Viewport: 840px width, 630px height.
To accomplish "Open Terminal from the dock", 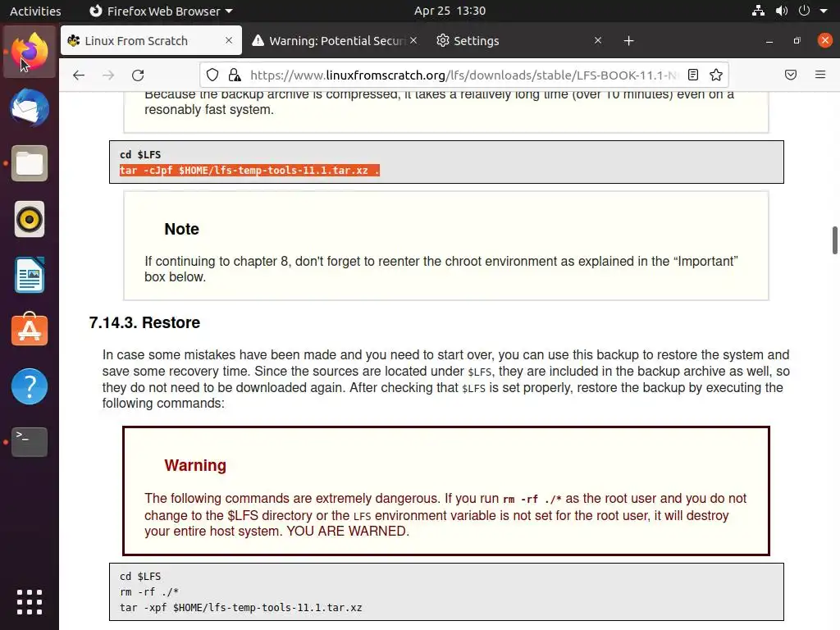I will pyautogui.click(x=30, y=442).
